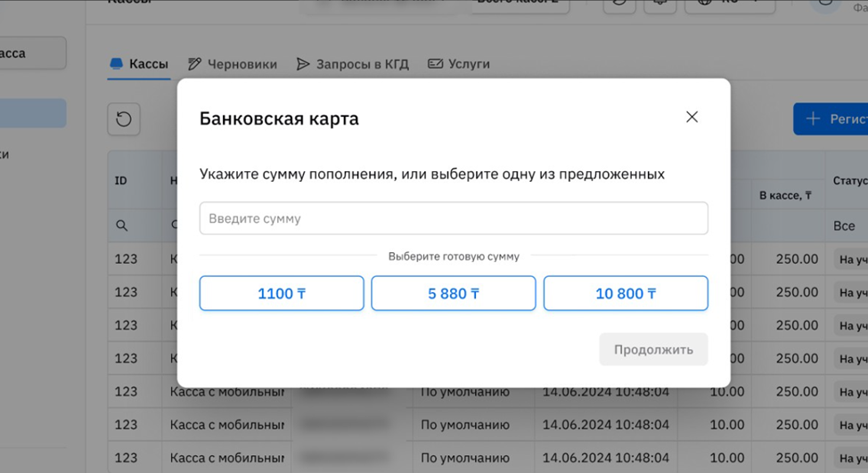Viewport: 868px width, 473px height.
Task: Click the Услуги card icon
Action: pyautogui.click(x=435, y=64)
